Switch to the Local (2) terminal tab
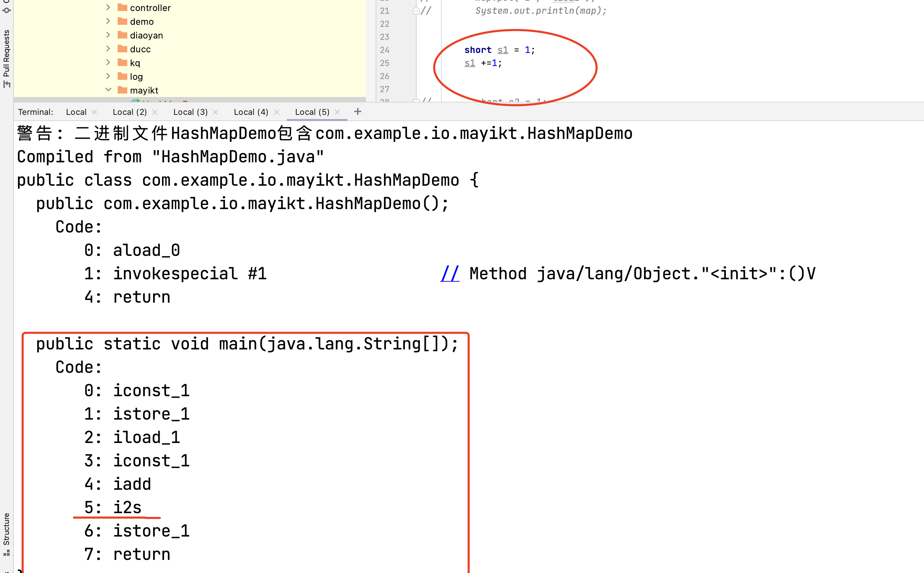The height and width of the screenshot is (573, 924). click(130, 112)
